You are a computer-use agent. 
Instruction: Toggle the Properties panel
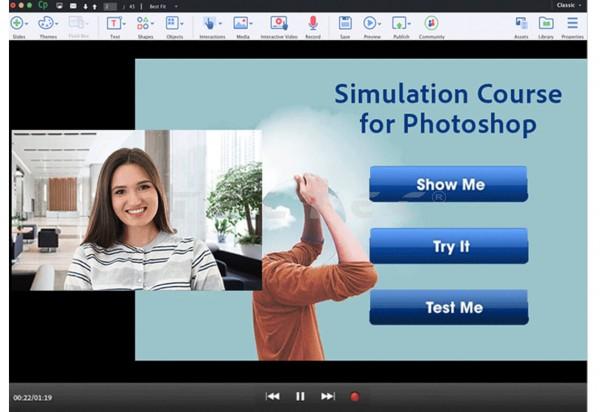click(x=573, y=23)
